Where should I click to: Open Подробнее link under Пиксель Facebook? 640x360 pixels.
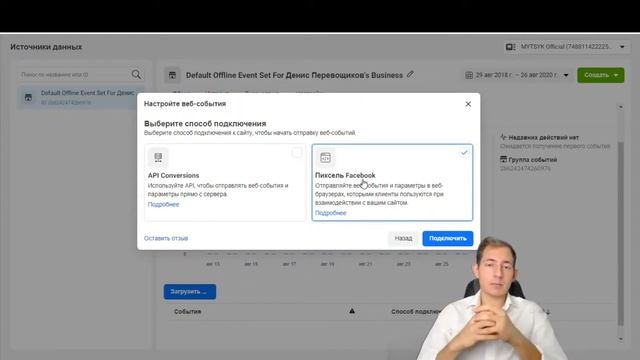point(331,213)
